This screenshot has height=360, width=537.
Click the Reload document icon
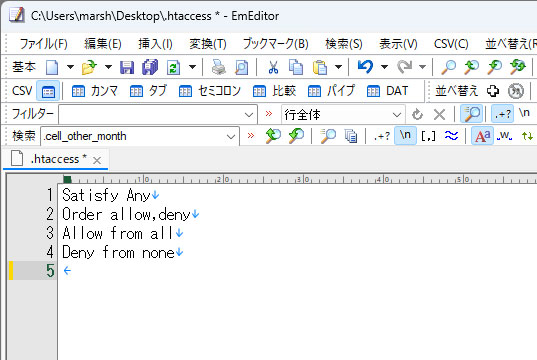click(173, 67)
